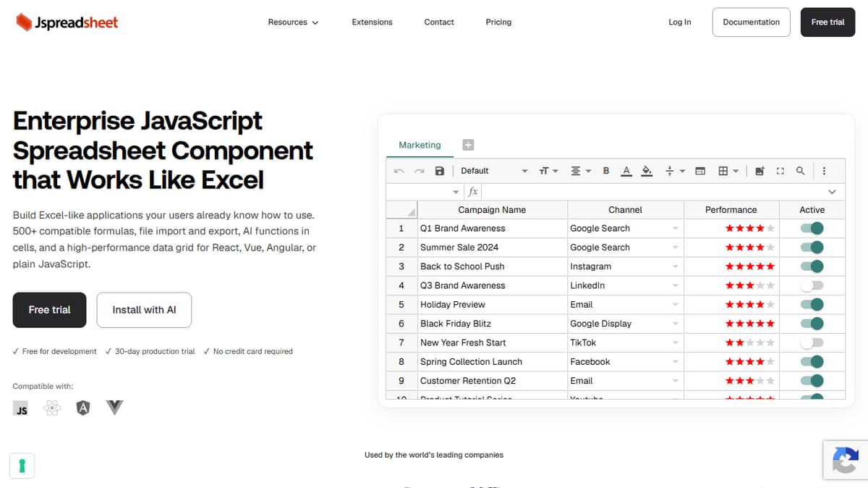This screenshot has height=488, width=868.
Task: Enable Active for New Year Fresh Start
Action: tap(812, 342)
